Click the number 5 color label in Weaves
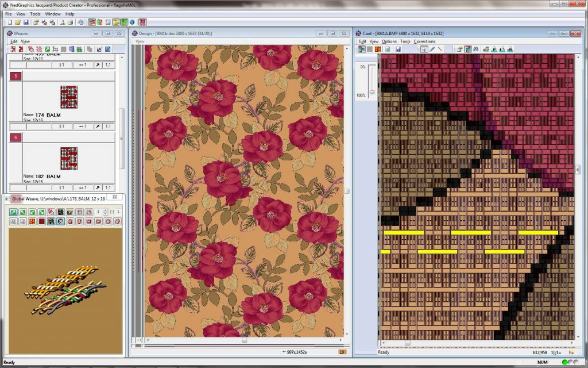The image size is (588, 368). pyautogui.click(x=16, y=76)
